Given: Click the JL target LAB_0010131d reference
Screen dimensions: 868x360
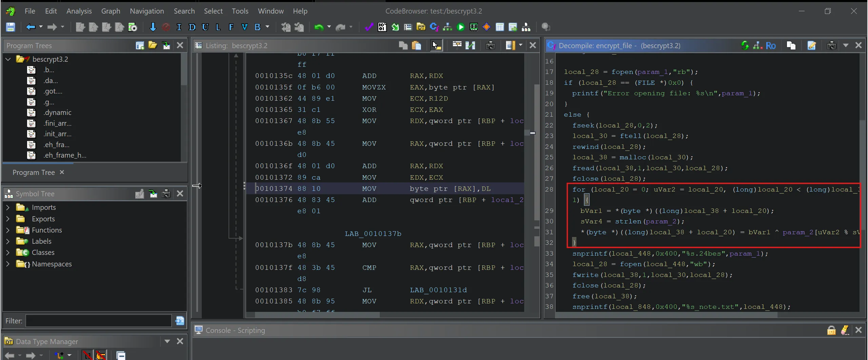Looking at the screenshot, I should coord(438,290).
